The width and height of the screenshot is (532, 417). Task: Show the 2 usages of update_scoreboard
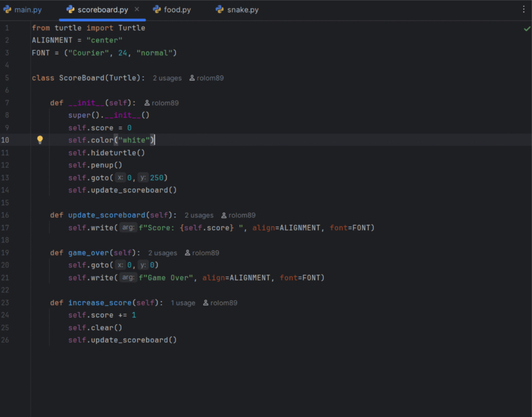(199, 216)
